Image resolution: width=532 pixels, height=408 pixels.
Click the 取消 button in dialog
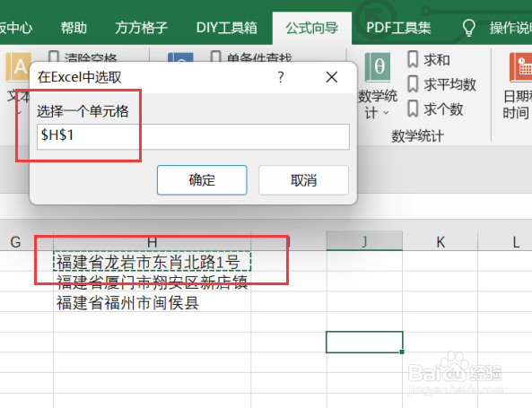tap(303, 180)
